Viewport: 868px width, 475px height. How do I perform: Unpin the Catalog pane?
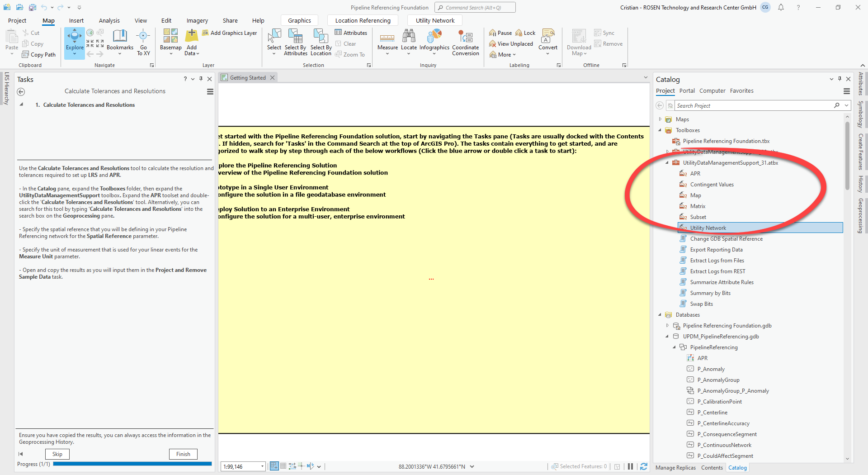840,79
